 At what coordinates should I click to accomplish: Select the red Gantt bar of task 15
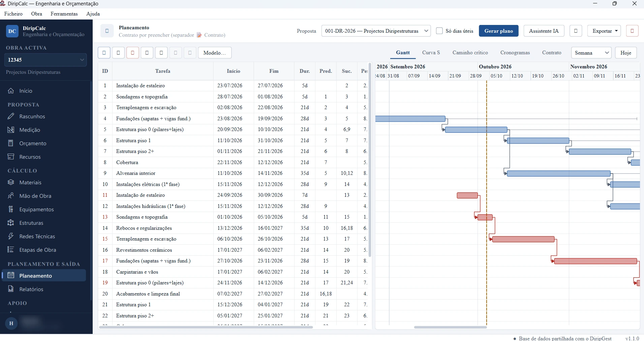(x=523, y=239)
